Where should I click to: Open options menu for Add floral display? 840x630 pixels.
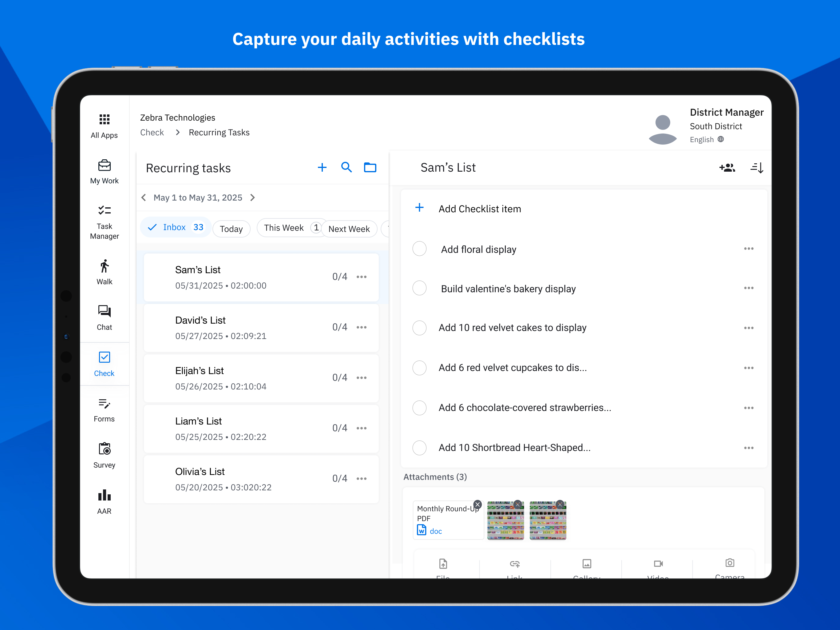tap(748, 249)
